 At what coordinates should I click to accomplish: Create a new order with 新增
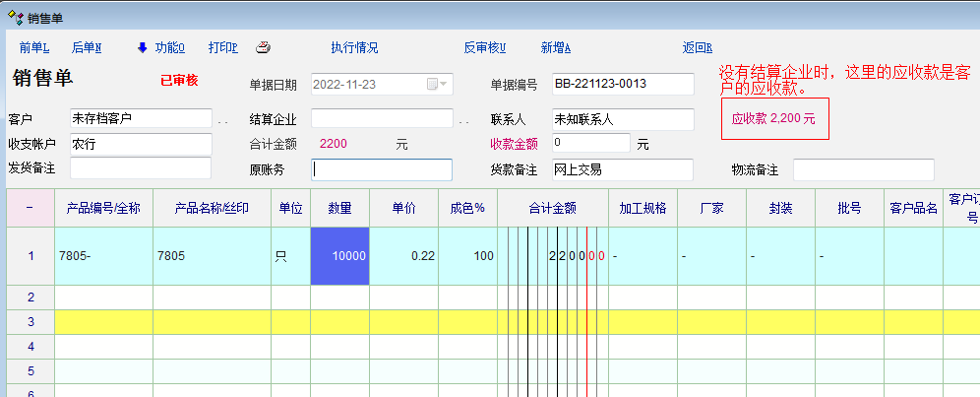click(556, 47)
